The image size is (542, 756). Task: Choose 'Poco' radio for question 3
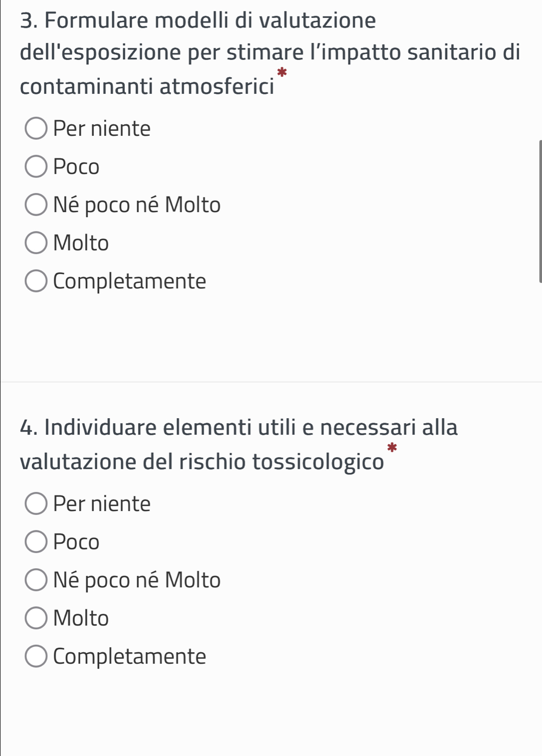click(x=36, y=167)
